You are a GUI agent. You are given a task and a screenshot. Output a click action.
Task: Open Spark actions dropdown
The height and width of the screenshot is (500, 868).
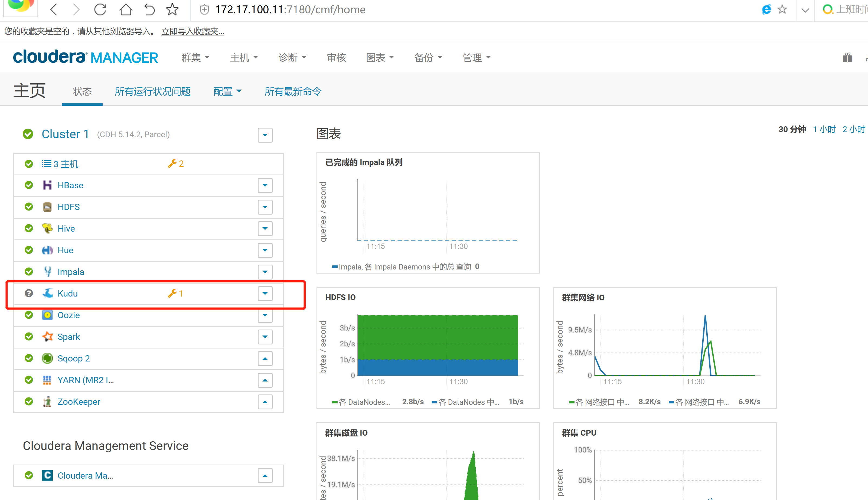[x=265, y=337]
